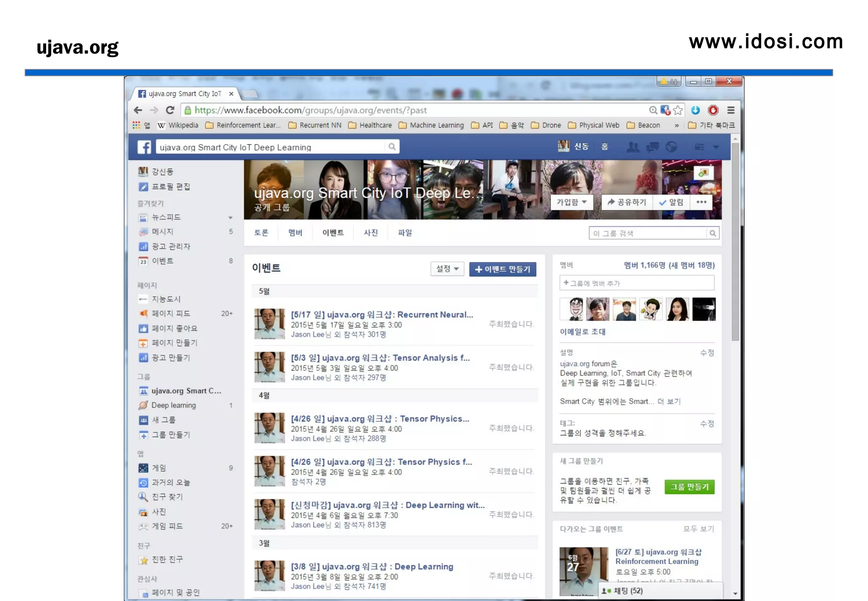Screen dimensions: 868x601
Task: Expand the 뉴스피드 sidebar arrow
Action: click(230, 217)
